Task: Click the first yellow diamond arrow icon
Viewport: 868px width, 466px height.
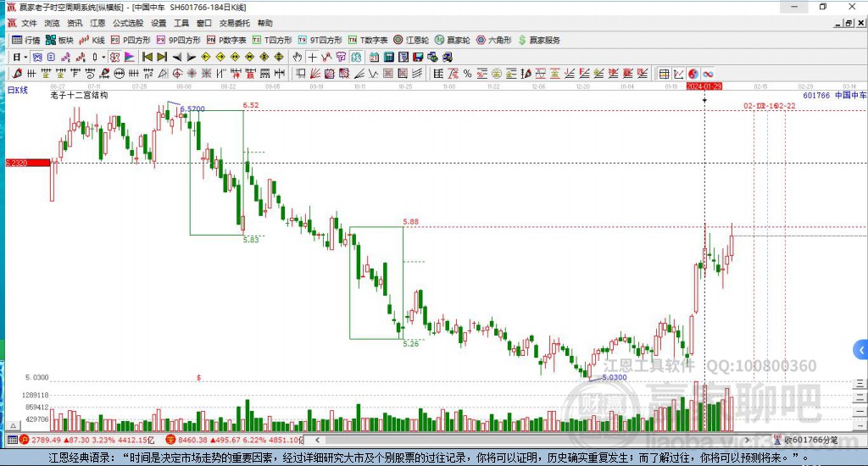Action: click(x=206, y=57)
